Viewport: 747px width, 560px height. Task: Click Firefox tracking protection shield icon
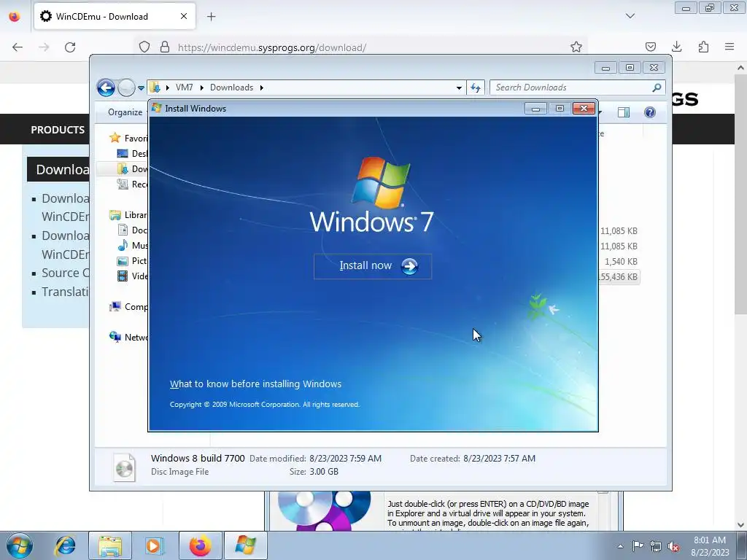tap(144, 47)
